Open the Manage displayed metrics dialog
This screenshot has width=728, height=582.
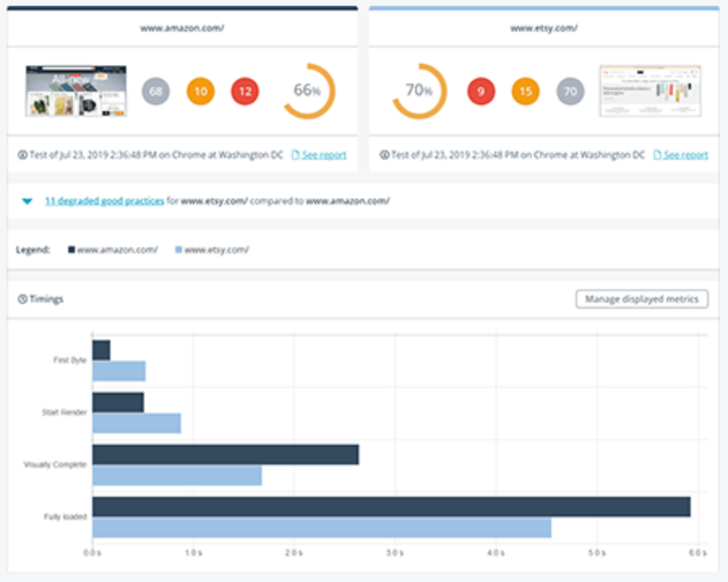641,298
